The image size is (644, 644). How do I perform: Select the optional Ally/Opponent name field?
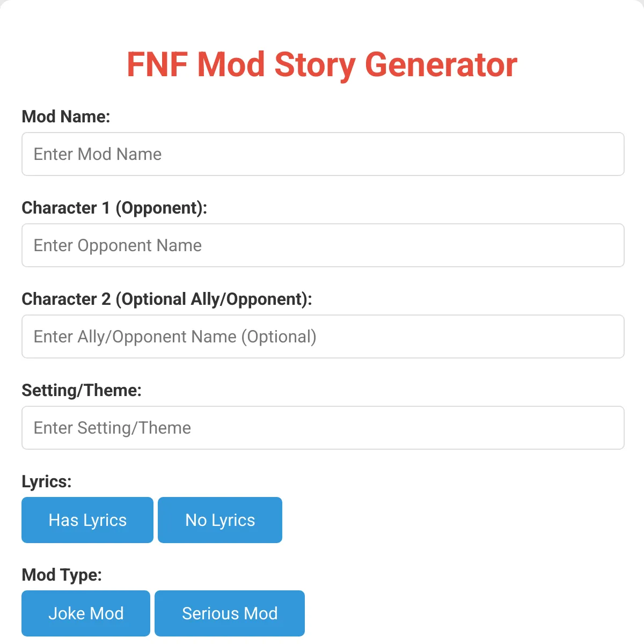pos(322,336)
